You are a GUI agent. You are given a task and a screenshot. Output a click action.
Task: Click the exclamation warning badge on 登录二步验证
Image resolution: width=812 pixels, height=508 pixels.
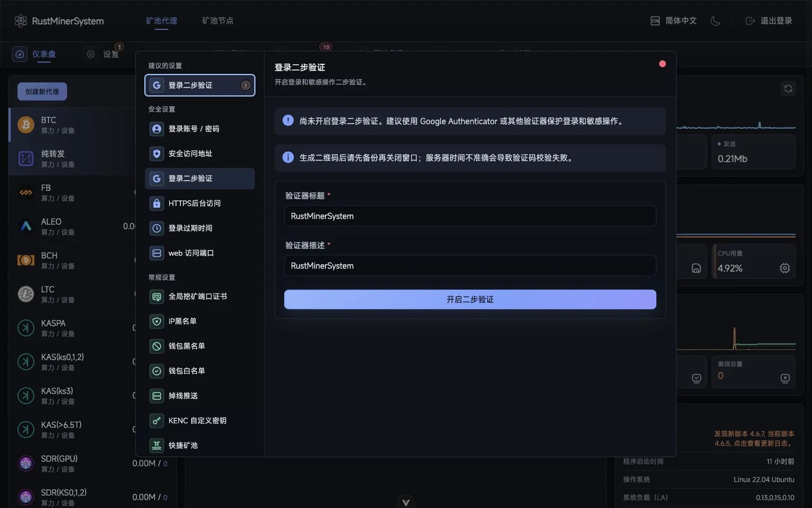[x=246, y=85]
